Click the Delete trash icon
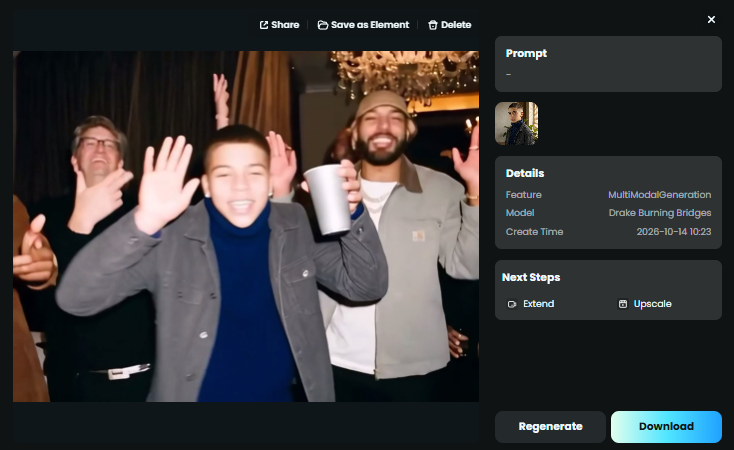 point(433,25)
